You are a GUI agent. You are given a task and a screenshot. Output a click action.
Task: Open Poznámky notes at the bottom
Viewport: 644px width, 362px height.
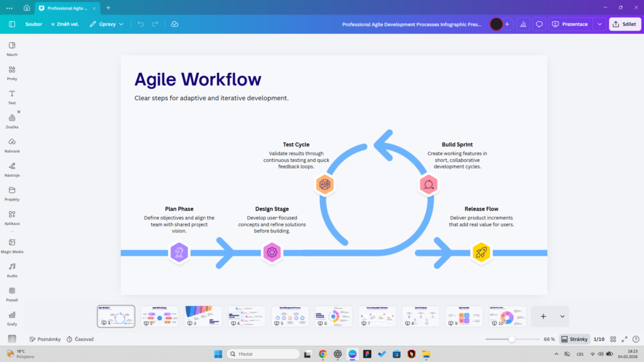coord(45,339)
